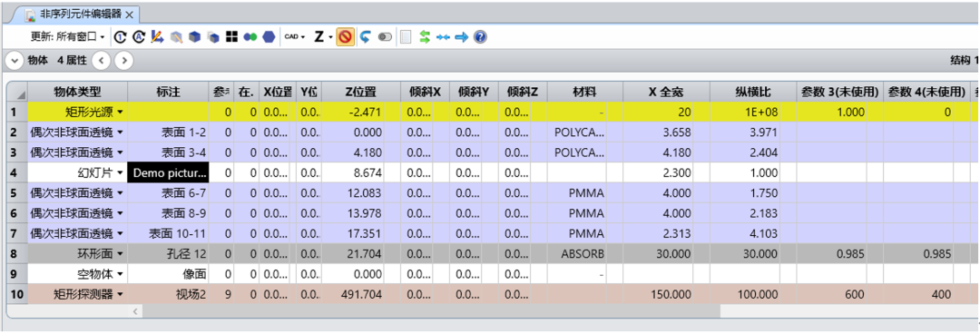This screenshot has width=980, height=334.
Task: Click the black four-square array icon
Action: click(x=232, y=37)
